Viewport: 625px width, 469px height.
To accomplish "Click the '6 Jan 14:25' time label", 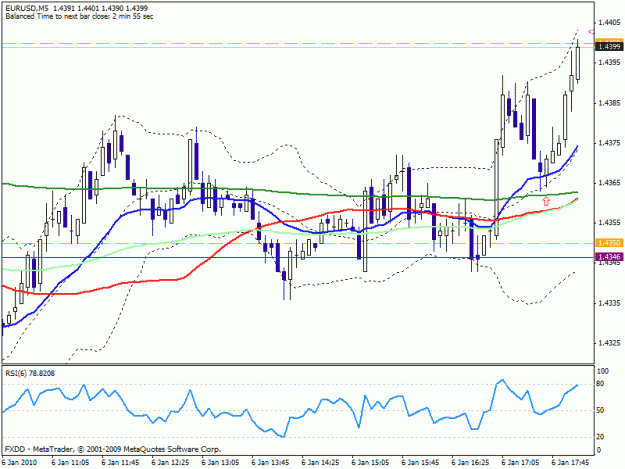I will 320,463.
